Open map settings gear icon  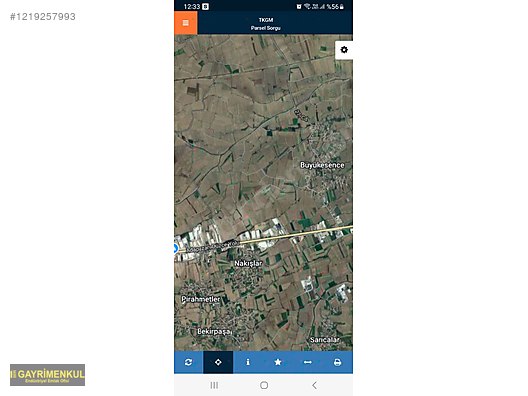pyautogui.click(x=344, y=50)
